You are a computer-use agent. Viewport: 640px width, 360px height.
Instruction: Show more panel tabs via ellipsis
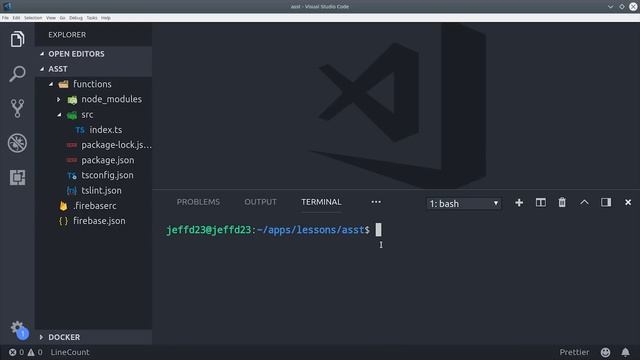point(376,202)
